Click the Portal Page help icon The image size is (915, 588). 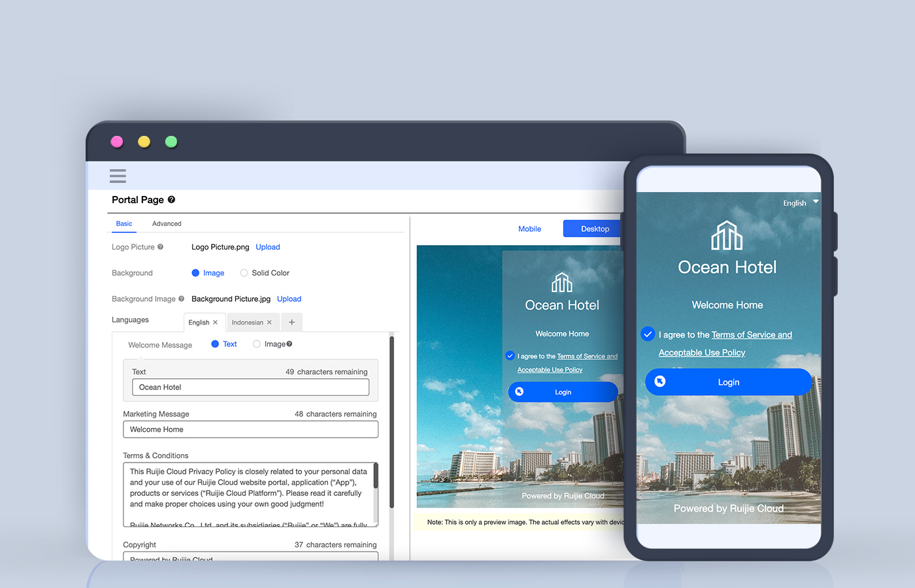coord(171,200)
